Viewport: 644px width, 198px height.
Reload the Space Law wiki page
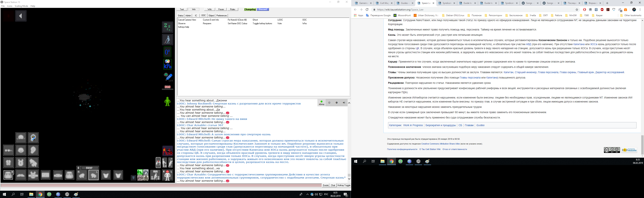pos(367,10)
